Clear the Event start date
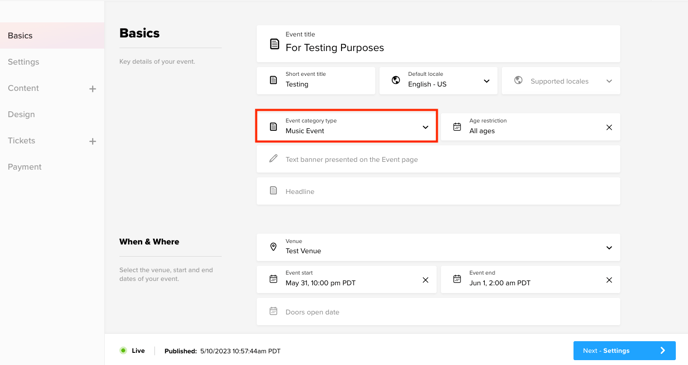 pos(425,280)
